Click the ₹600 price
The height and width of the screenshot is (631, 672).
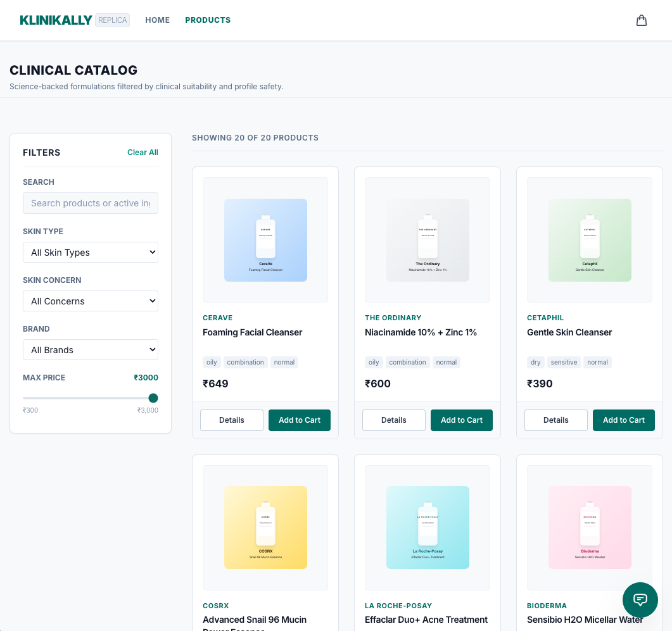click(377, 384)
